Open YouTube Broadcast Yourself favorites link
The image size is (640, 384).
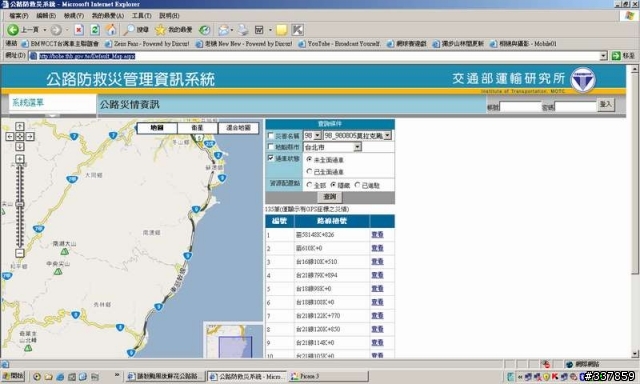pos(339,44)
